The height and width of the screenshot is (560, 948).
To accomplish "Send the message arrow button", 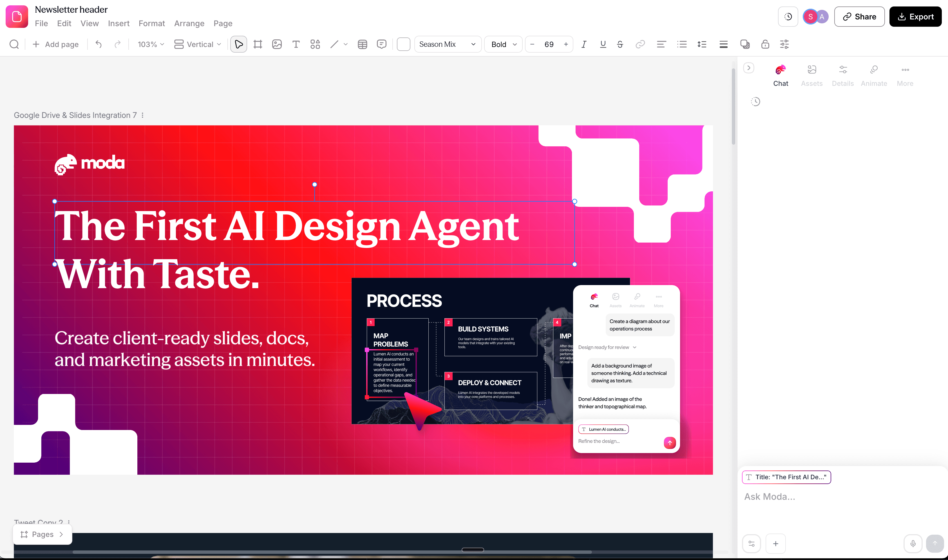I will coord(935,543).
